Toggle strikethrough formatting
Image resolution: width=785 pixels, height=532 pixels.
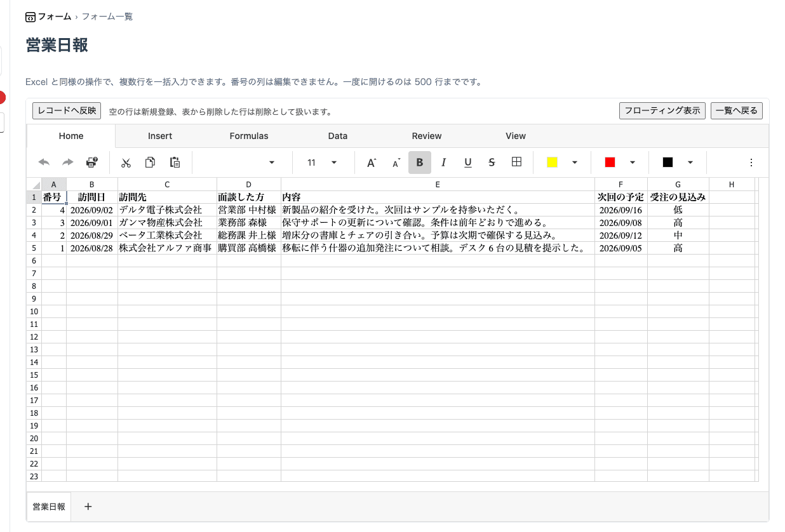pos(492,163)
